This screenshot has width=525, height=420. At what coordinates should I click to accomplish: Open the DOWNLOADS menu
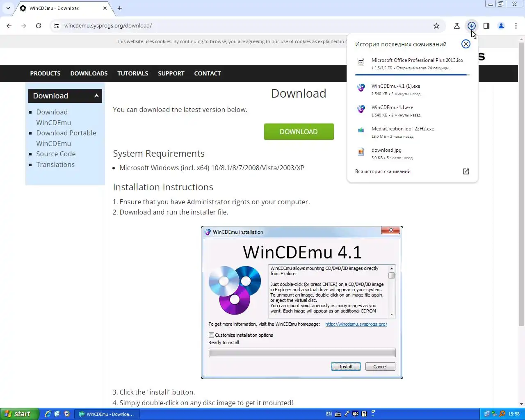89,73
